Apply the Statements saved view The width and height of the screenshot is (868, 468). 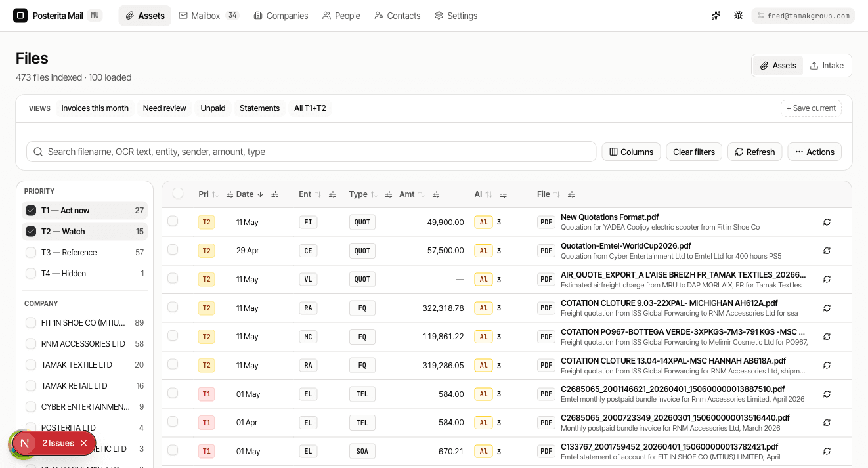[259, 108]
